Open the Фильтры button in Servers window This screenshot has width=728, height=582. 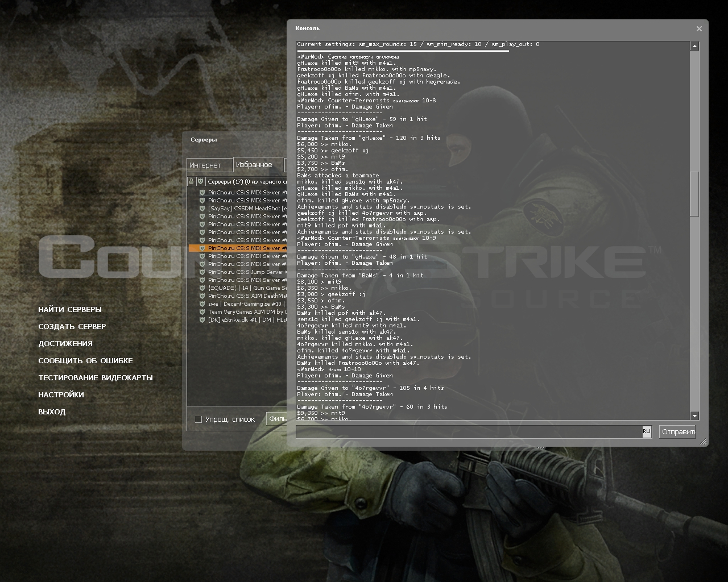point(276,419)
